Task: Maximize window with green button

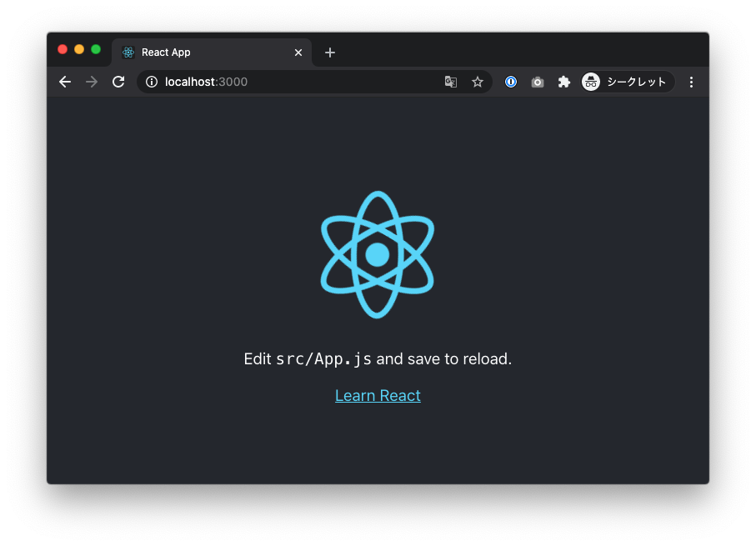Action: [96, 49]
